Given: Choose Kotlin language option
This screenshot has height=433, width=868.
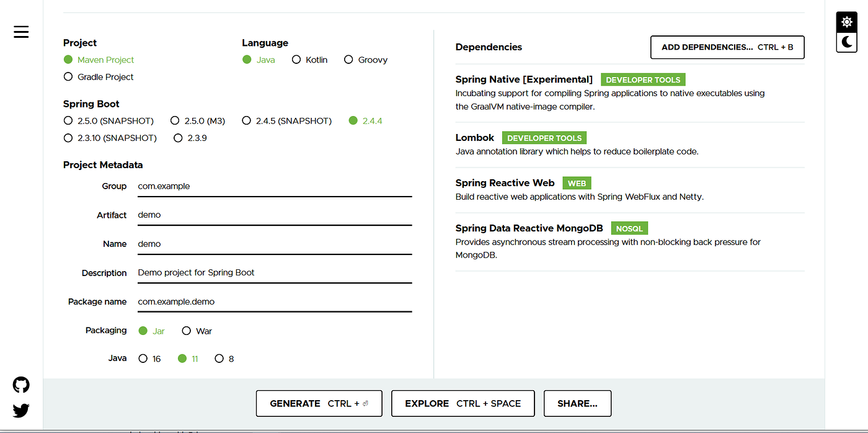Looking at the screenshot, I should 309,60.
